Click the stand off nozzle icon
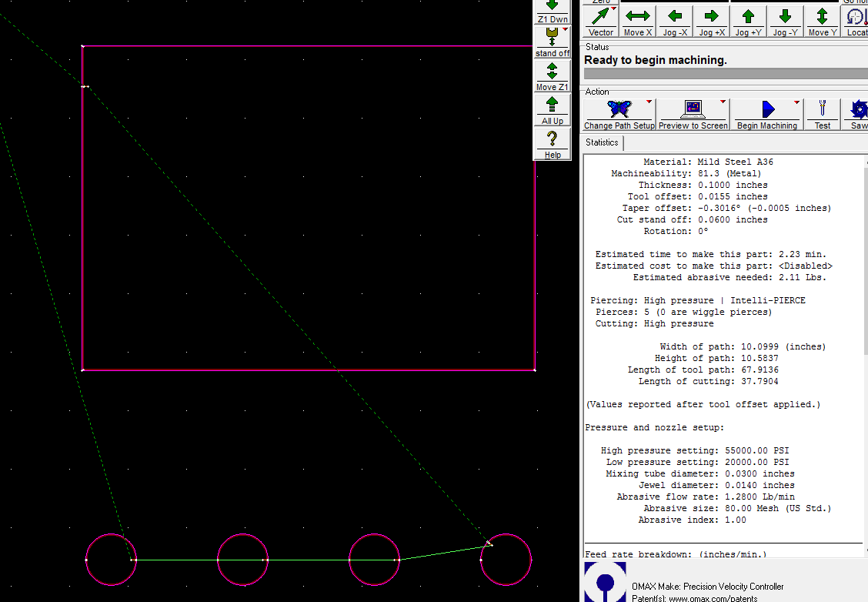 coord(552,37)
